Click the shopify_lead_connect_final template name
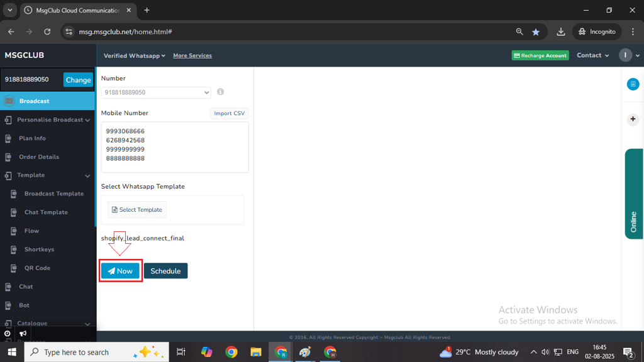644x362 pixels. tap(143, 238)
